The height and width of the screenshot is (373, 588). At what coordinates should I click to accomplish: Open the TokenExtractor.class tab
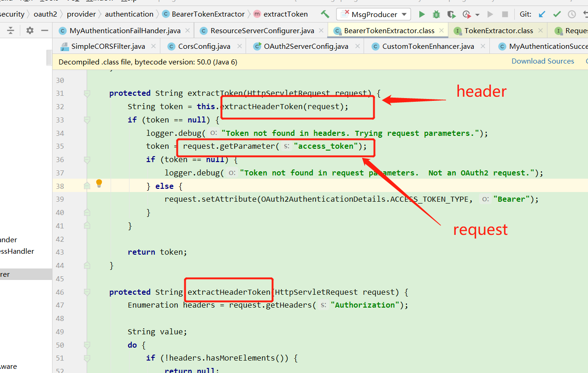point(499,31)
